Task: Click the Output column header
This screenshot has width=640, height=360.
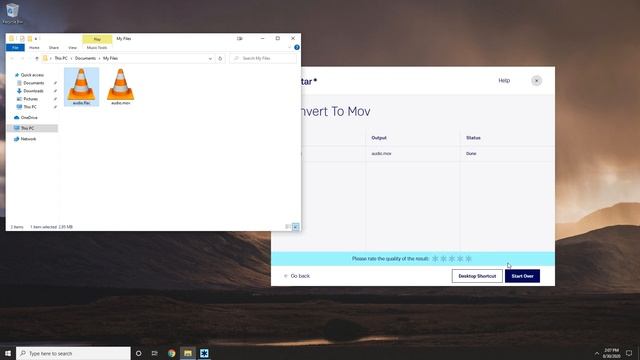Action: pyautogui.click(x=379, y=138)
